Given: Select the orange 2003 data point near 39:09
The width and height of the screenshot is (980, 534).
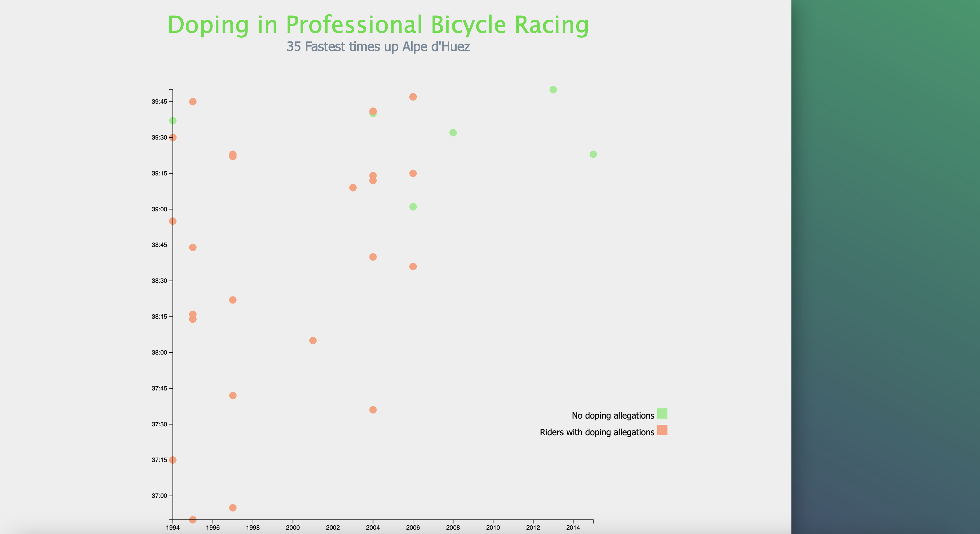Looking at the screenshot, I should pos(353,187).
